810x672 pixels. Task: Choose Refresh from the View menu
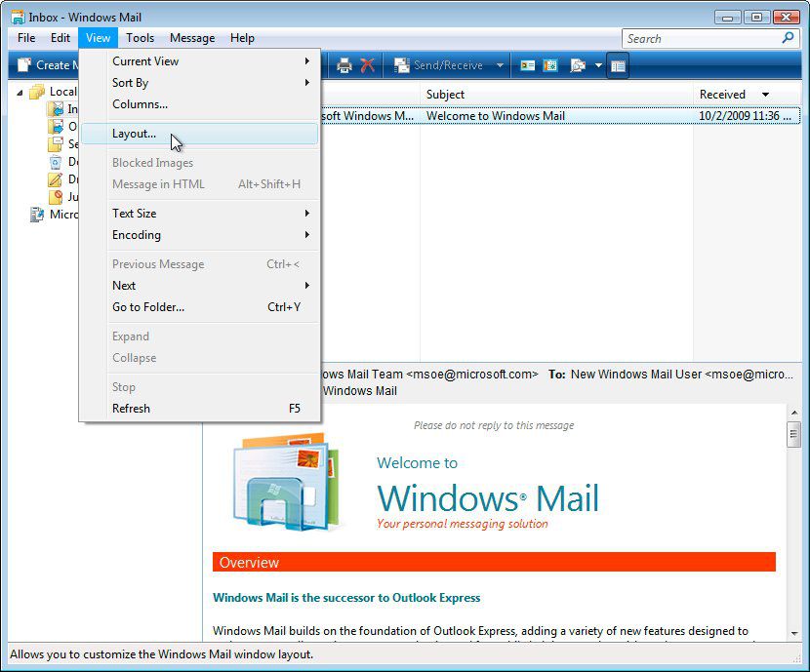tap(199, 409)
